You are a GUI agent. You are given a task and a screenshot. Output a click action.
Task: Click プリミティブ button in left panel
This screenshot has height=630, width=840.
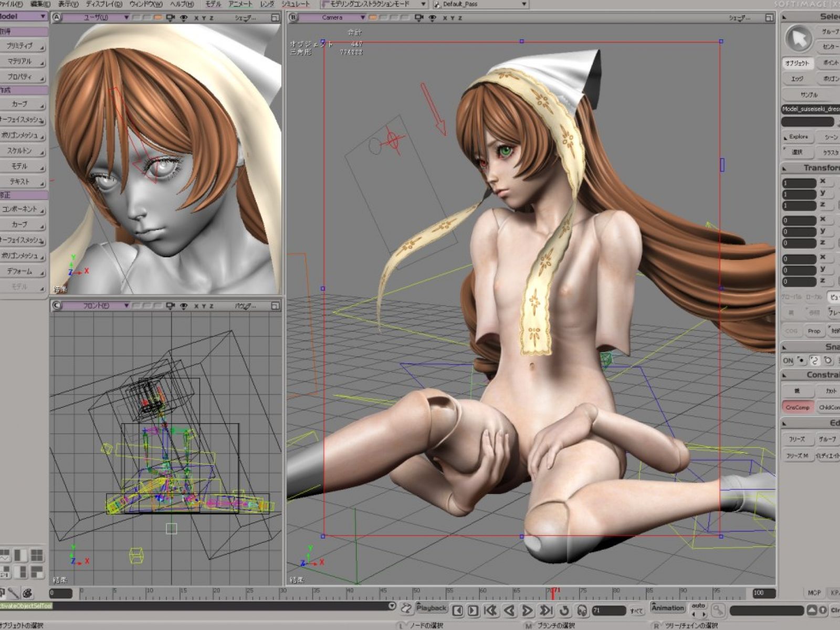[22, 46]
